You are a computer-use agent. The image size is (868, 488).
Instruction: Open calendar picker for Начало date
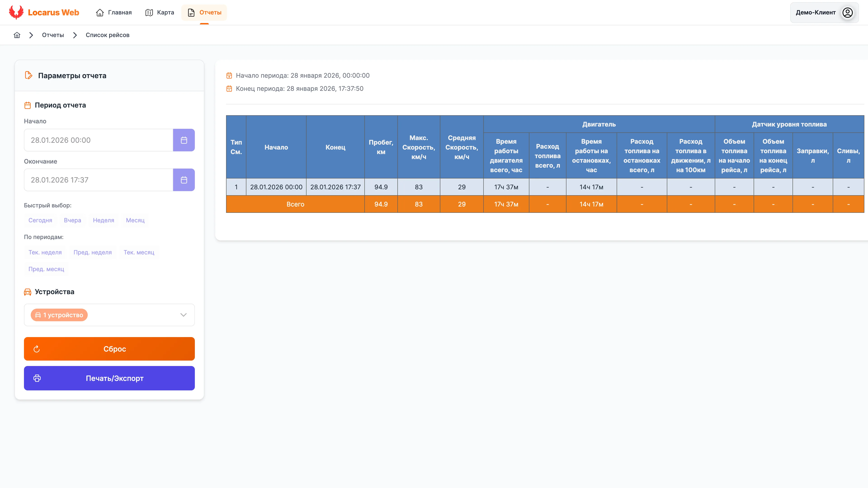[x=184, y=140]
